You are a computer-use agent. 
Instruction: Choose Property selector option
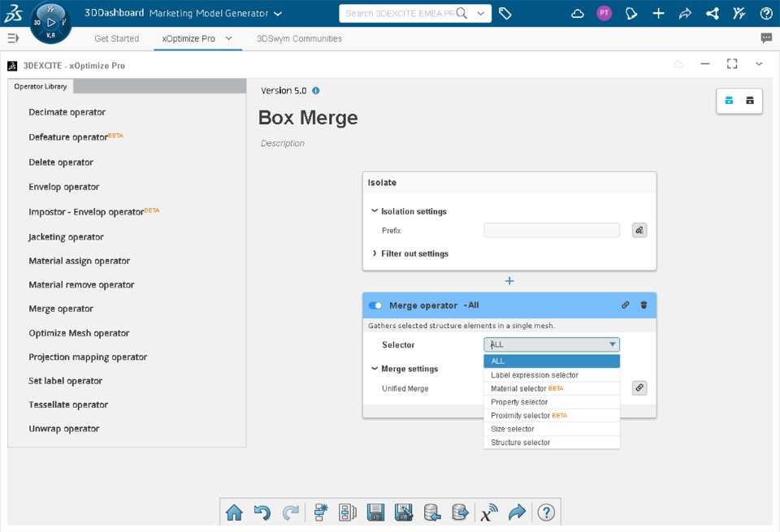552,402
